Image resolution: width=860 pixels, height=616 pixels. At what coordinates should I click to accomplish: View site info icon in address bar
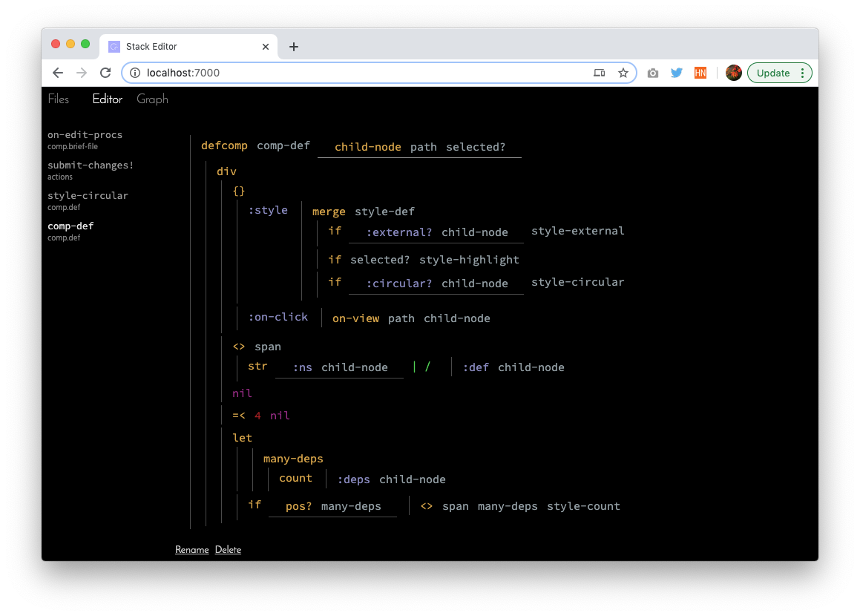coord(135,73)
